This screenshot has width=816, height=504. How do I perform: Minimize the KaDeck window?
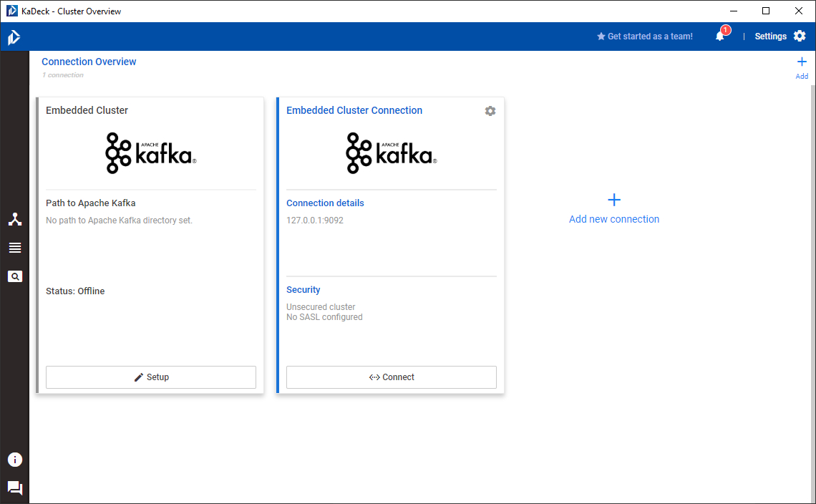(734, 11)
